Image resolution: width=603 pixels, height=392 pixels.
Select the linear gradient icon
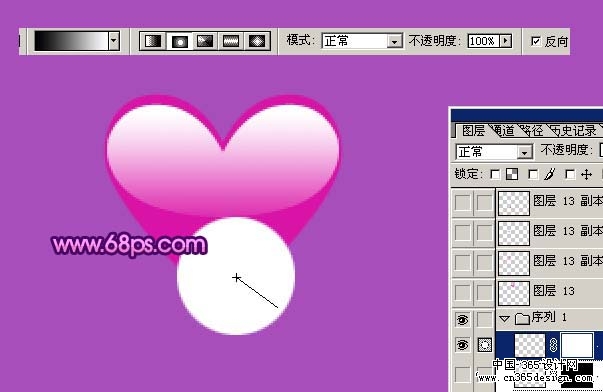pos(153,41)
